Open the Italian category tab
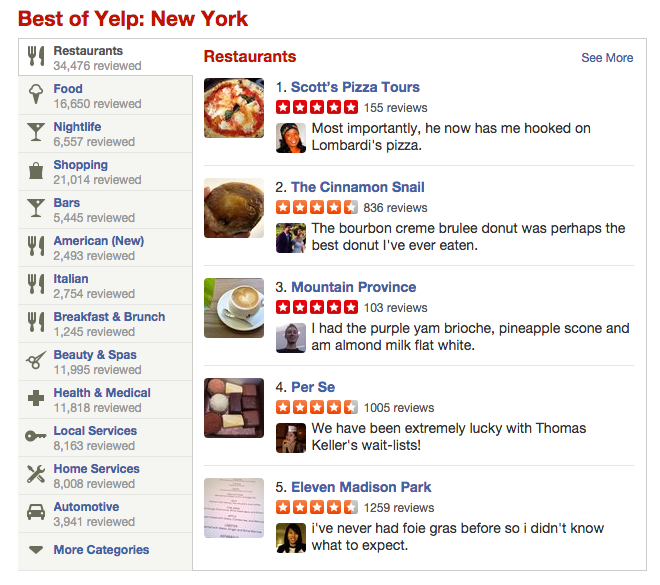660x585 pixels. pos(71,279)
